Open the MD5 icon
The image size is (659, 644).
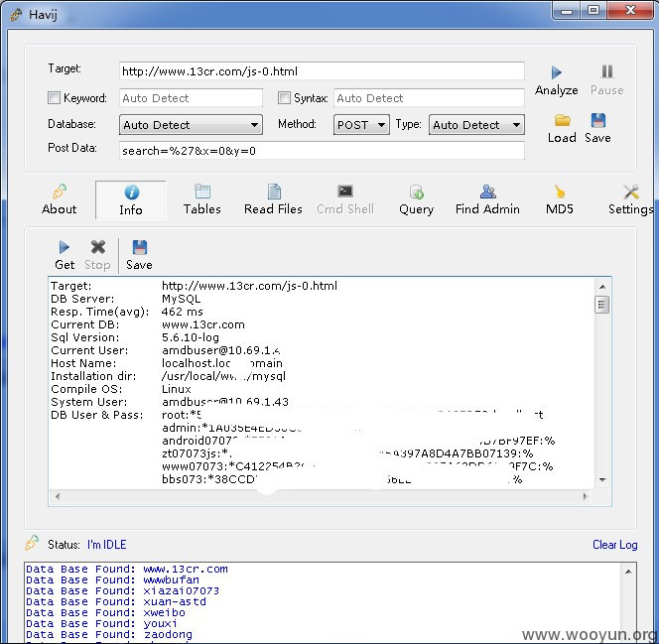(559, 192)
